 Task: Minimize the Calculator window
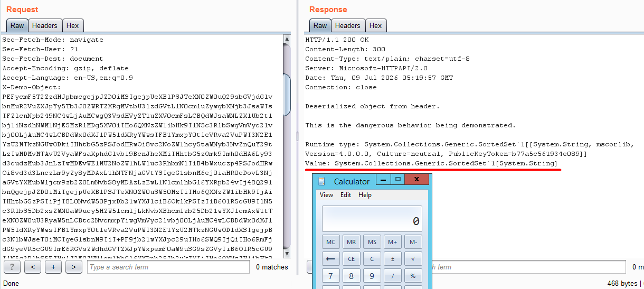(384, 180)
